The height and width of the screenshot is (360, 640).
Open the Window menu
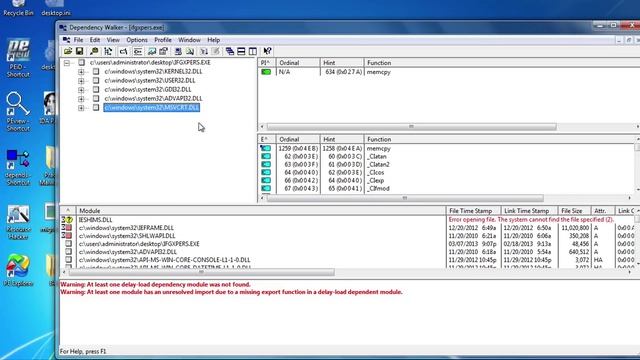189,40
